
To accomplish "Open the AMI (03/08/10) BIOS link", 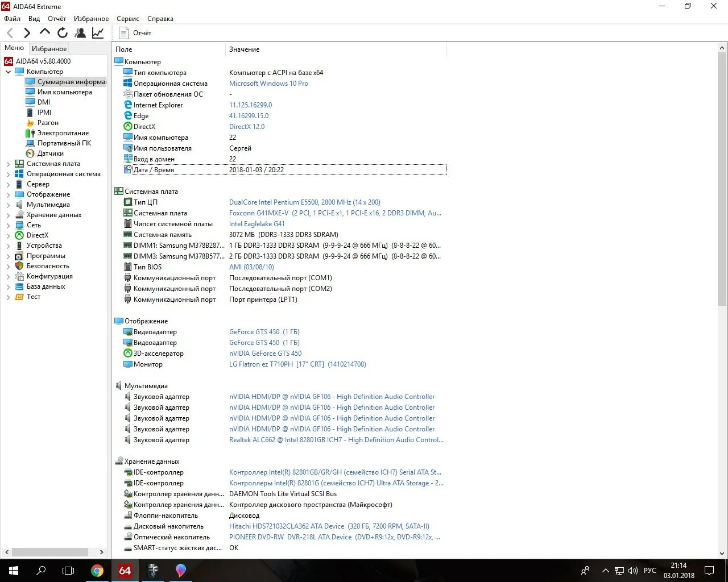I will click(x=251, y=267).
